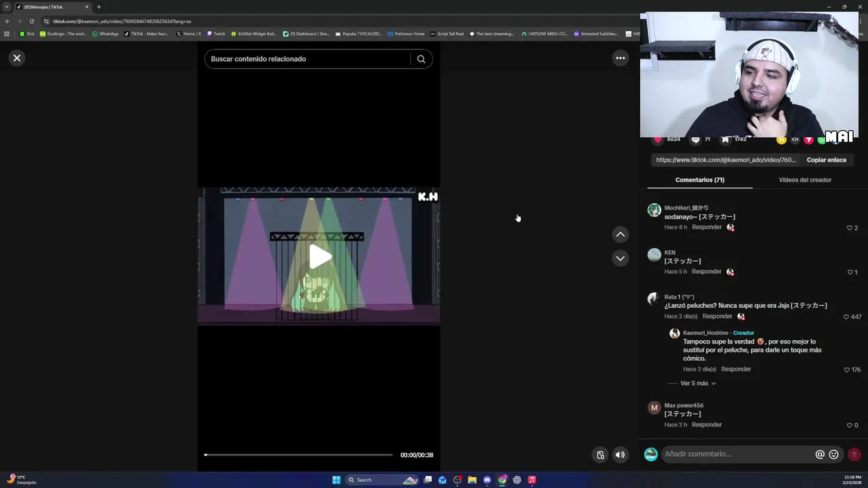The height and width of the screenshot is (488, 868).
Task: Open the Windows Start menu
Action: point(336,480)
